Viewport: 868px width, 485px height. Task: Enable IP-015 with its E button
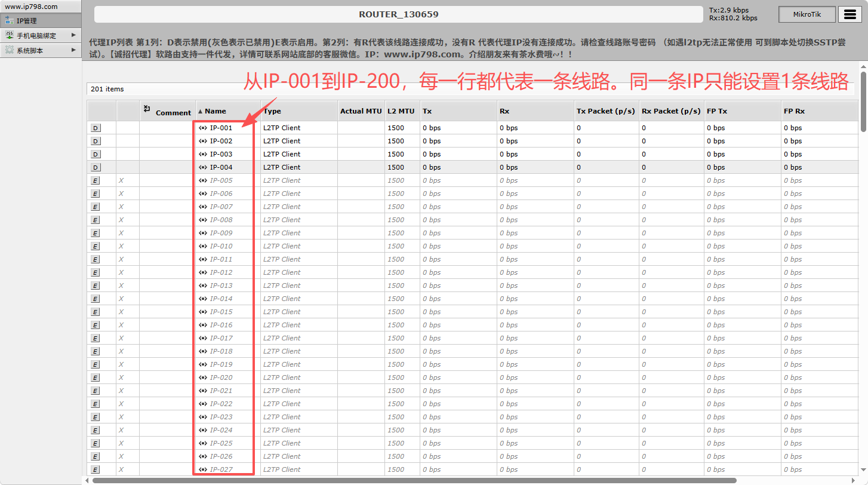[x=96, y=312]
